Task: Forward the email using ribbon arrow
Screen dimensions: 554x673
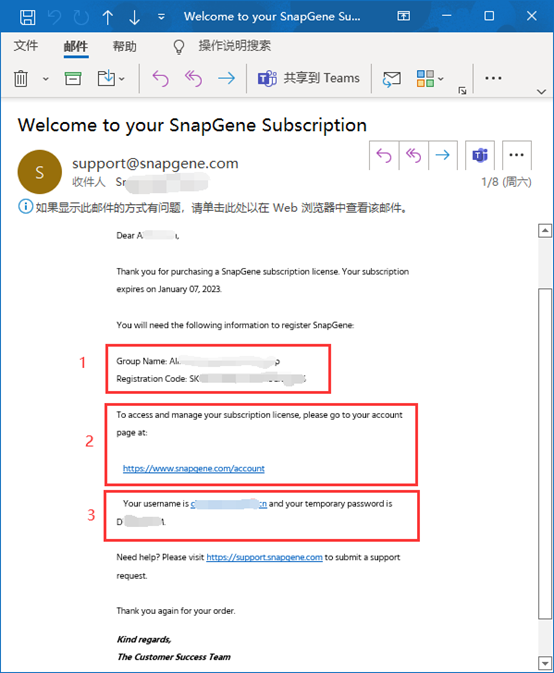Action: pyautogui.click(x=226, y=78)
